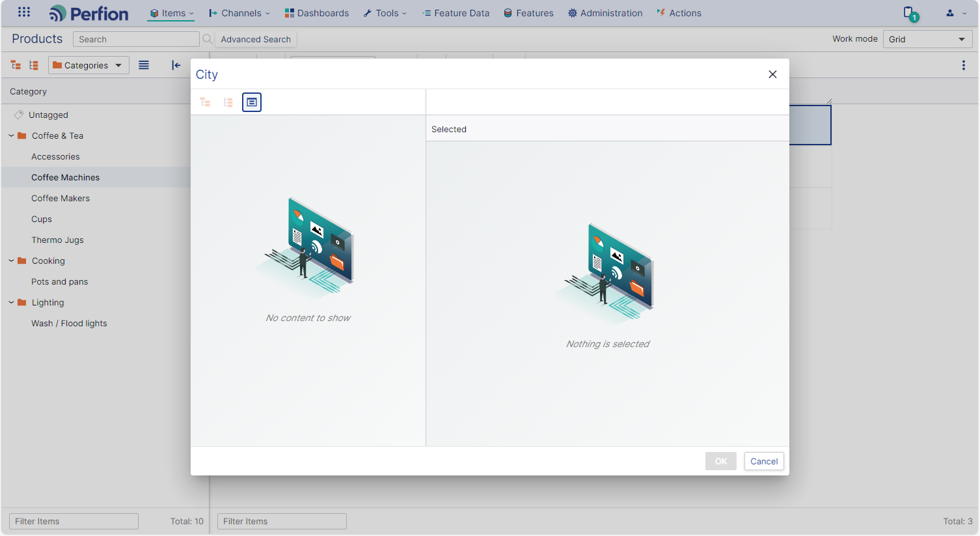Go to Feature Data

456,13
